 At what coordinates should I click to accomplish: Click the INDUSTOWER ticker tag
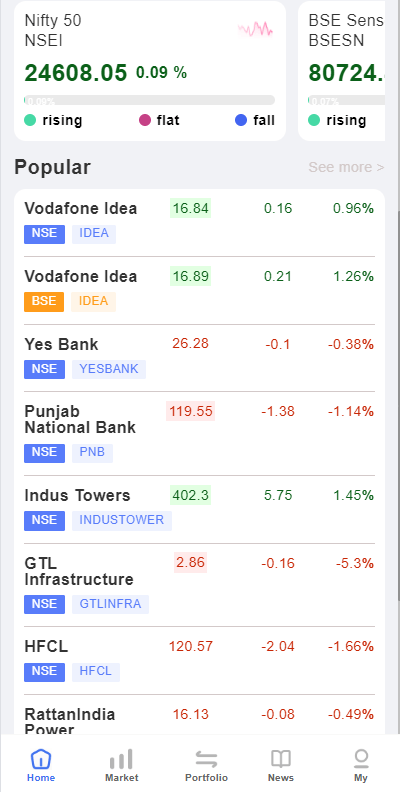tap(122, 521)
